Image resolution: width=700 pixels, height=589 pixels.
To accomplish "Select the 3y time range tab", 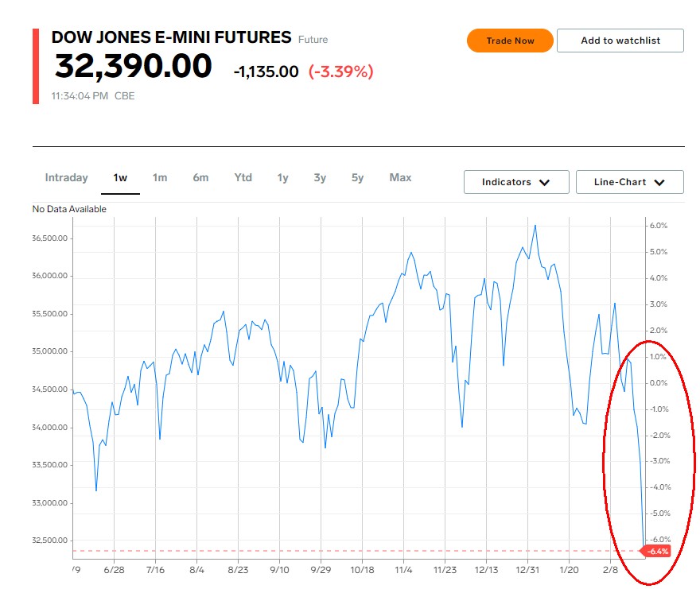I will 320,177.
